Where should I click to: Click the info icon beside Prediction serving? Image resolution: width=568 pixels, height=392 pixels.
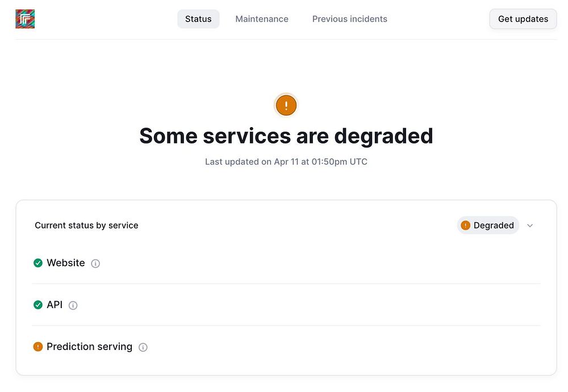143,347
